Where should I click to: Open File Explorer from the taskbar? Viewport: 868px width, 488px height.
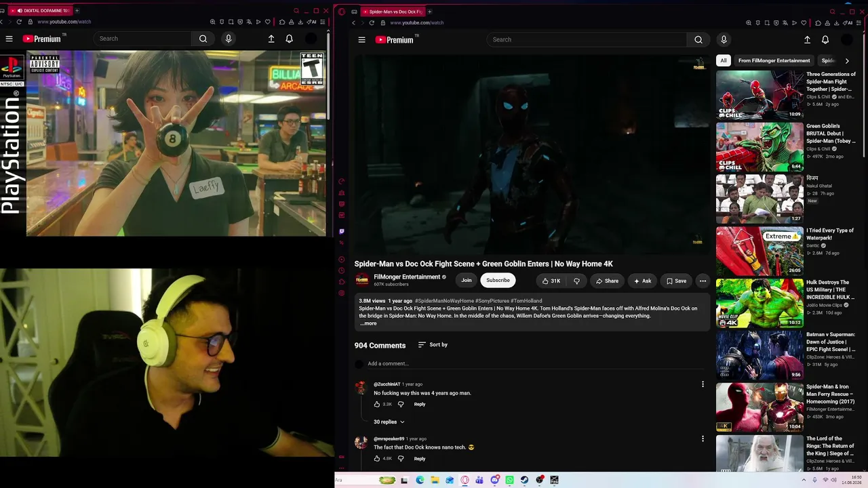tap(435, 480)
